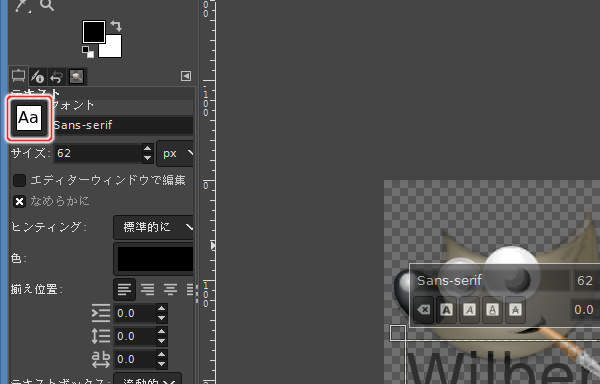Switch to the Images tab
The width and height of the screenshot is (600, 384).
point(77,76)
